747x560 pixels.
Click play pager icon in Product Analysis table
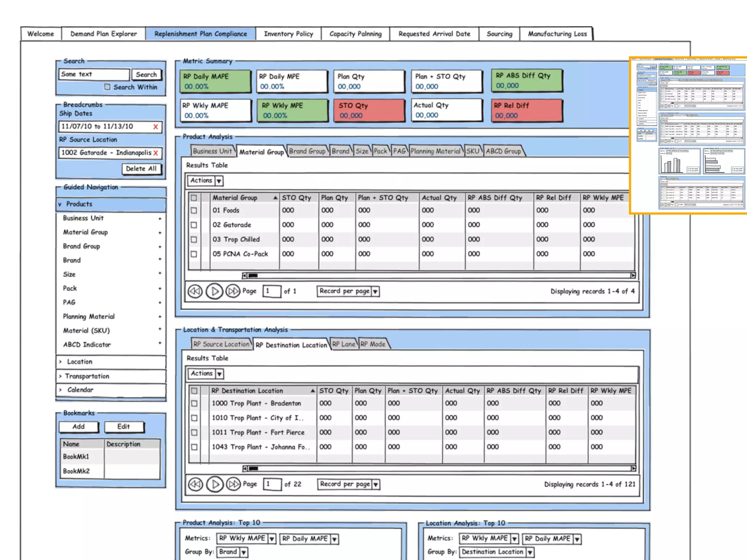pos(214,291)
